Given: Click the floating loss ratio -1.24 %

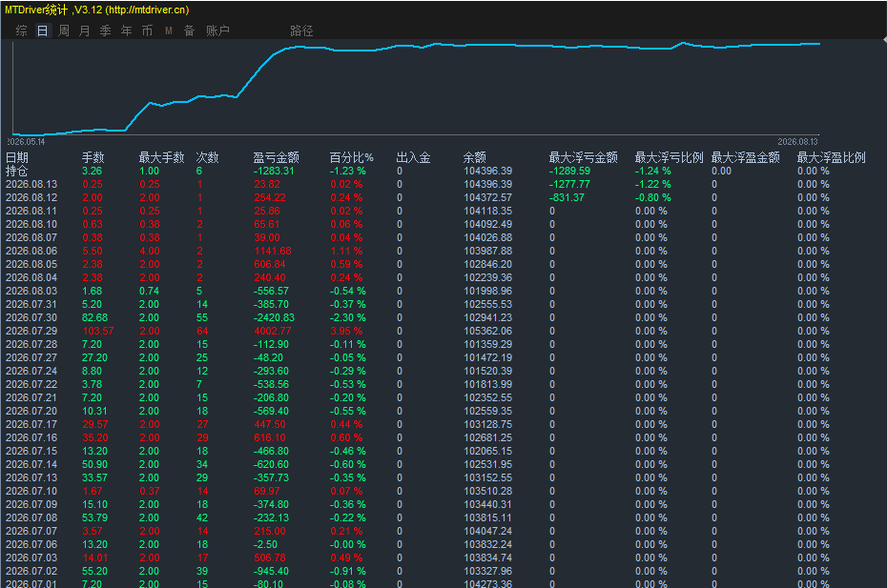Looking at the screenshot, I should click(x=652, y=171).
